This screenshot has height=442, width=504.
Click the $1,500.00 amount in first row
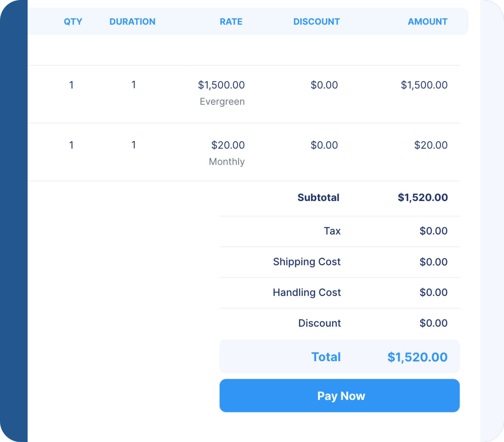[424, 85]
